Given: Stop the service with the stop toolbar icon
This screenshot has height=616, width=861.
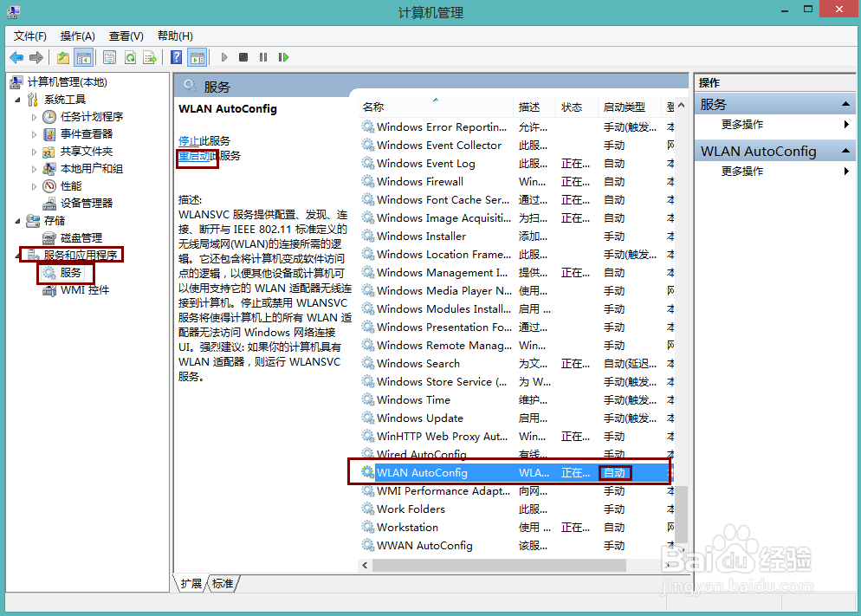Looking at the screenshot, I should (244, 57).
